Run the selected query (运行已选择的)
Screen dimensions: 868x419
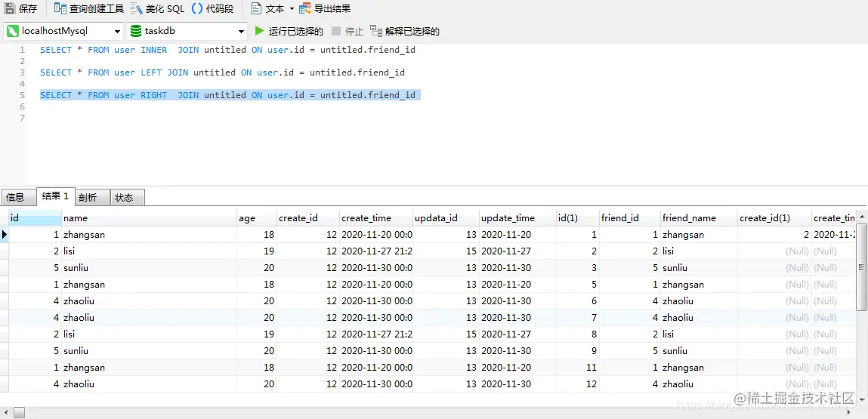click(289, 31)
